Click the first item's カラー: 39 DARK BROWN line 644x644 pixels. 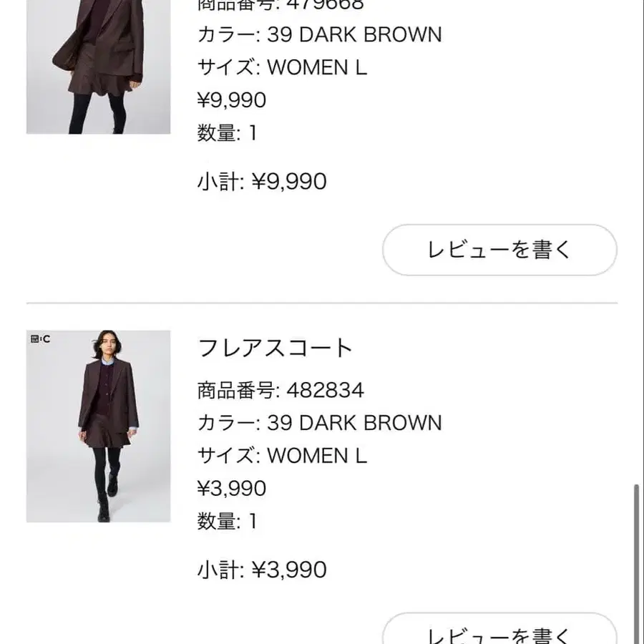(319, 34)
